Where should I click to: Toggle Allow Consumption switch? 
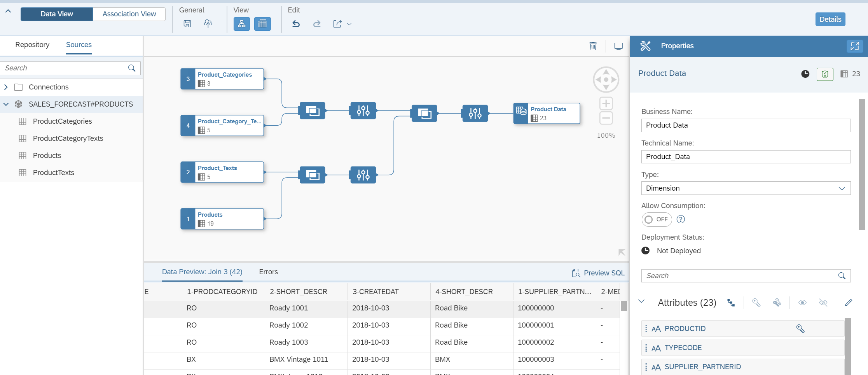click(656, 219)
